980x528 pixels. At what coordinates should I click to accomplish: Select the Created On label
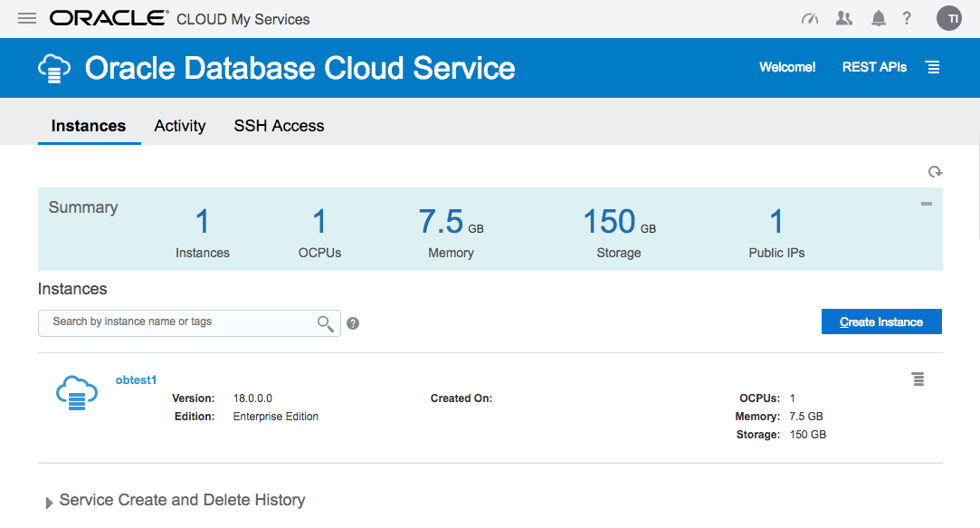461,398
